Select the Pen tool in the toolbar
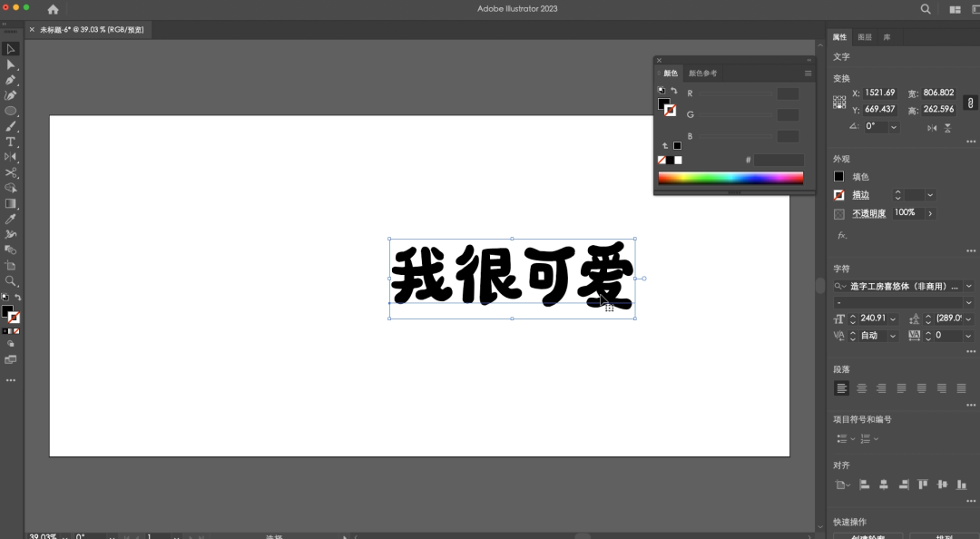980x539 pixels. point(11,80)
